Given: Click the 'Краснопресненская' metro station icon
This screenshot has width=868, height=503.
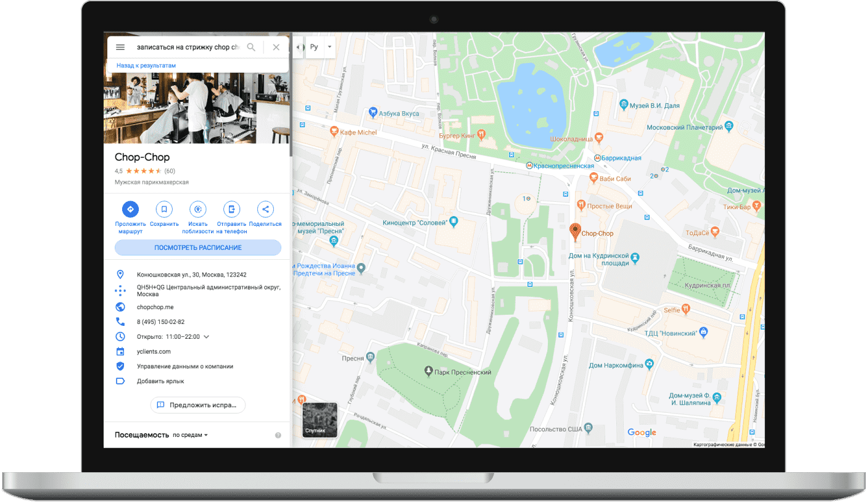Looking at the screenshot, I should tap(529, 165).
